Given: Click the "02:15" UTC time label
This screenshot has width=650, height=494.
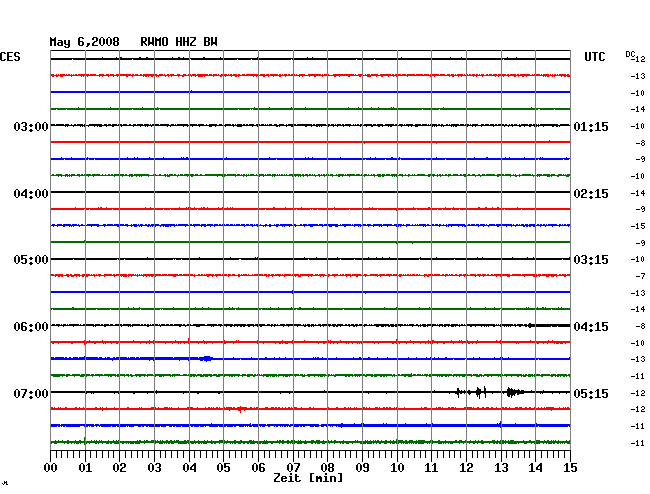Looking at the screenshot, I should (591, 194).
